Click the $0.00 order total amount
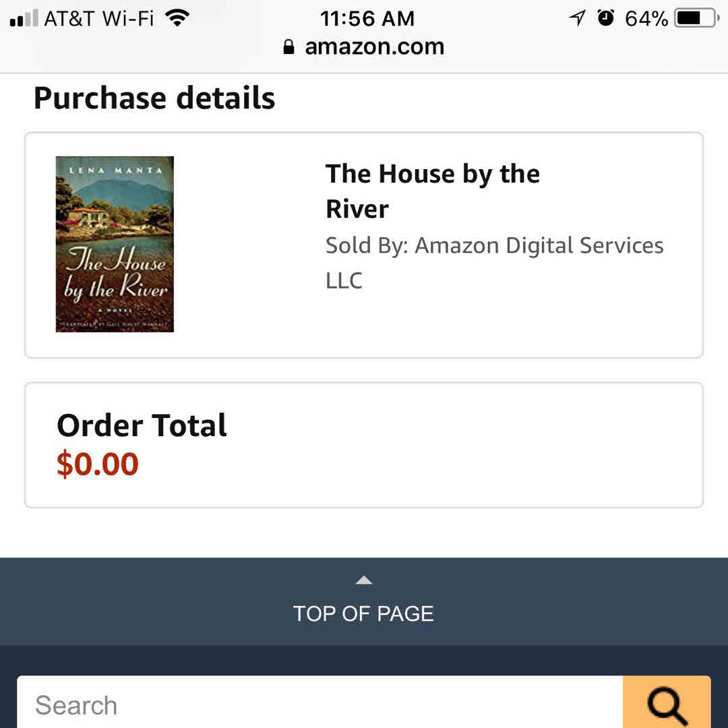 coord(98,464)
